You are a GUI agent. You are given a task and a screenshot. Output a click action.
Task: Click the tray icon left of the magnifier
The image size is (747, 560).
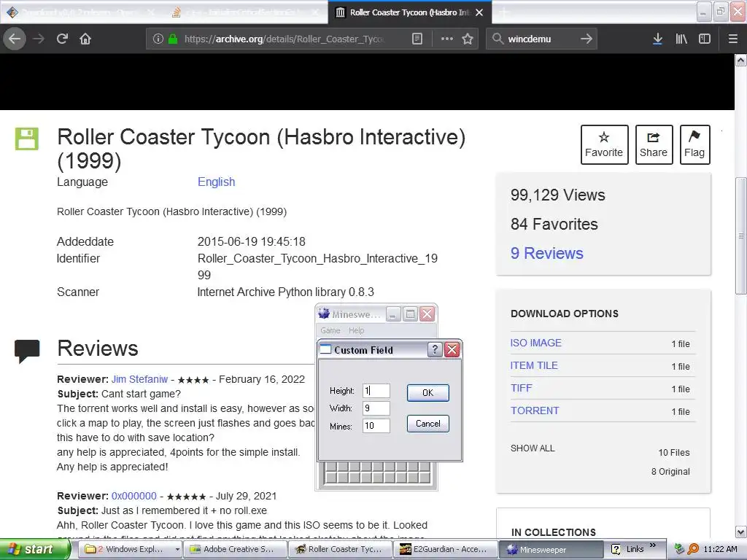(680, 550)
